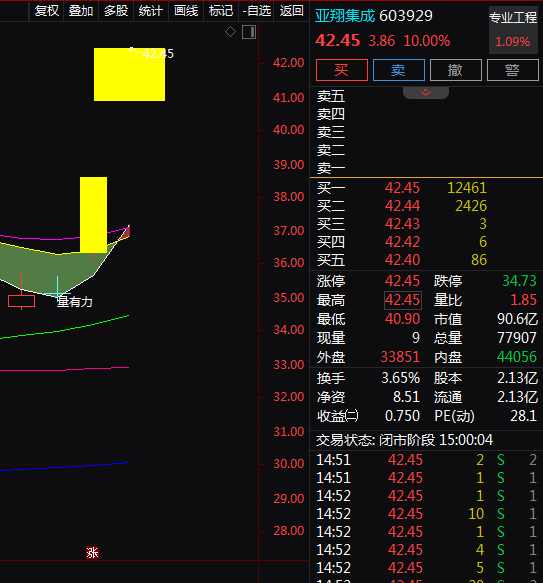Expand the order book depth chevron
This screenshot has width=543, height=583.
coord(425,93)
